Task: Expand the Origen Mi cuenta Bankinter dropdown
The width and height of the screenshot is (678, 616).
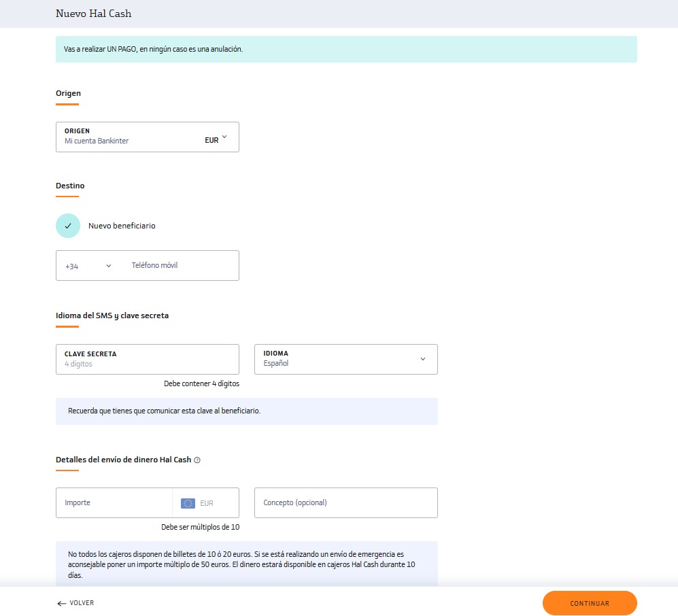Action: pos(148,137)
